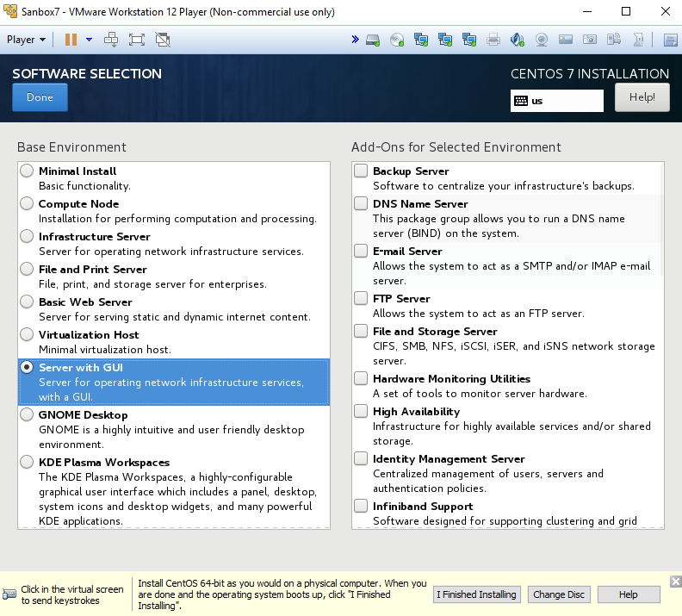Click the Add-Ons list scrollbar

tap(662, 220)
